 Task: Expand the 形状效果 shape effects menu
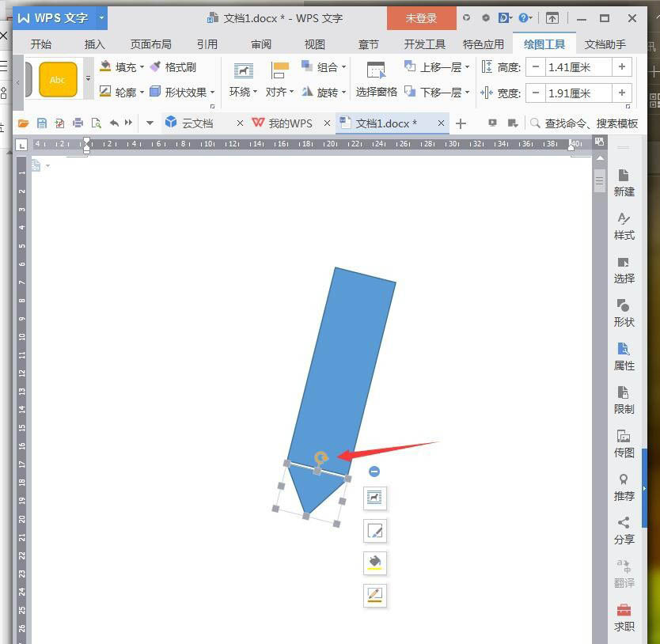[x=183, y=92]
